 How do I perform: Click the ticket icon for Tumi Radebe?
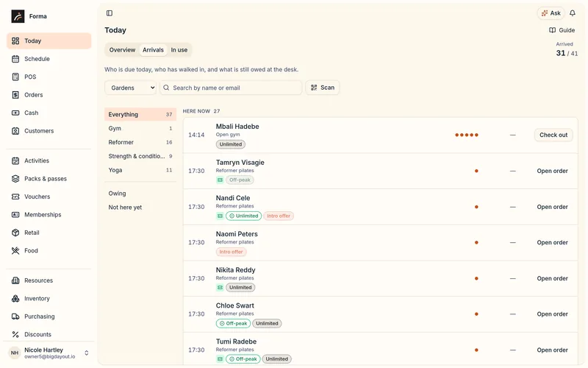[x=220, y=359]
